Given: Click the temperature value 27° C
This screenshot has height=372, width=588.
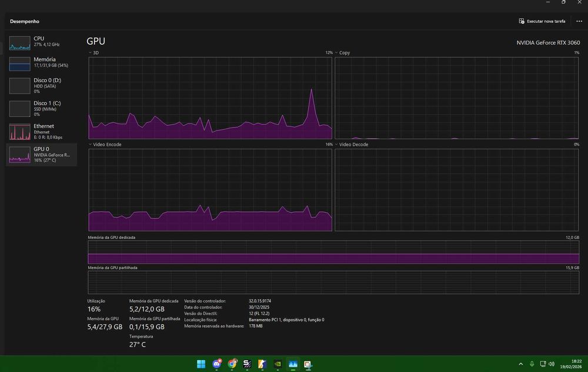Looking at the screenshot, I should [137, 344].
